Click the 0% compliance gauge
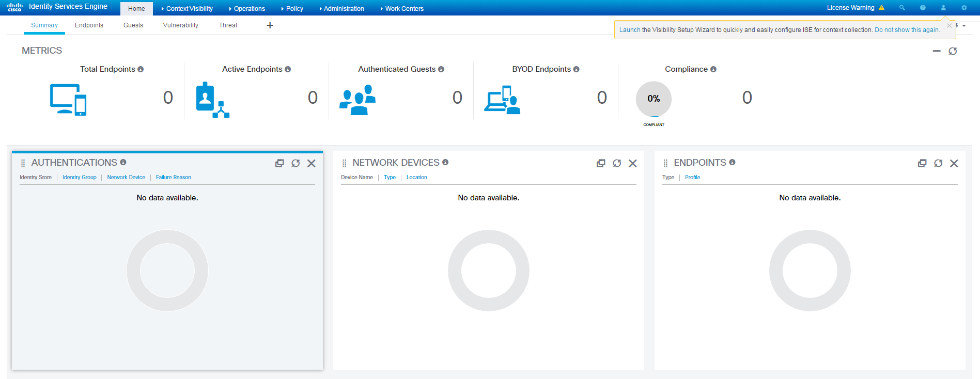 [x=654, y=99]
